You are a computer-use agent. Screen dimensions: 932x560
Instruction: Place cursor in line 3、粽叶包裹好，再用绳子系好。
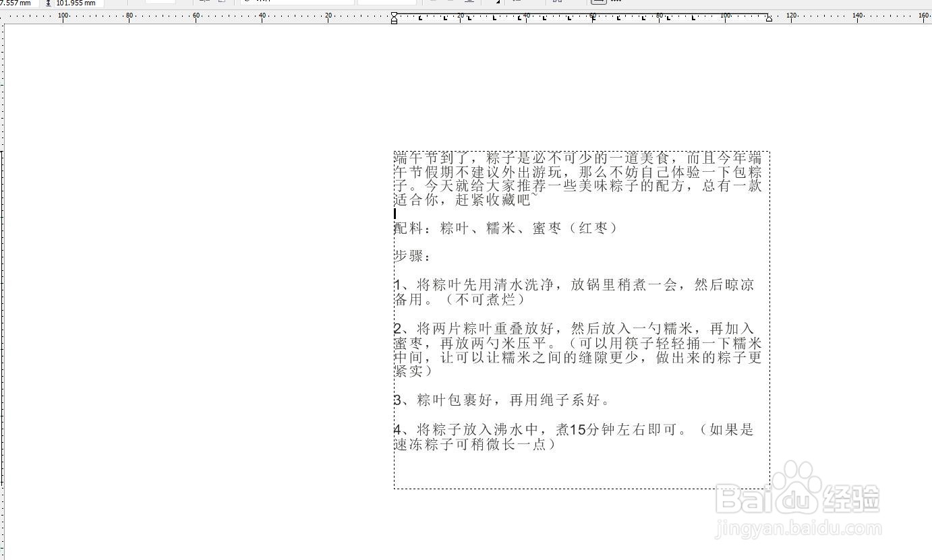point(502,400)
